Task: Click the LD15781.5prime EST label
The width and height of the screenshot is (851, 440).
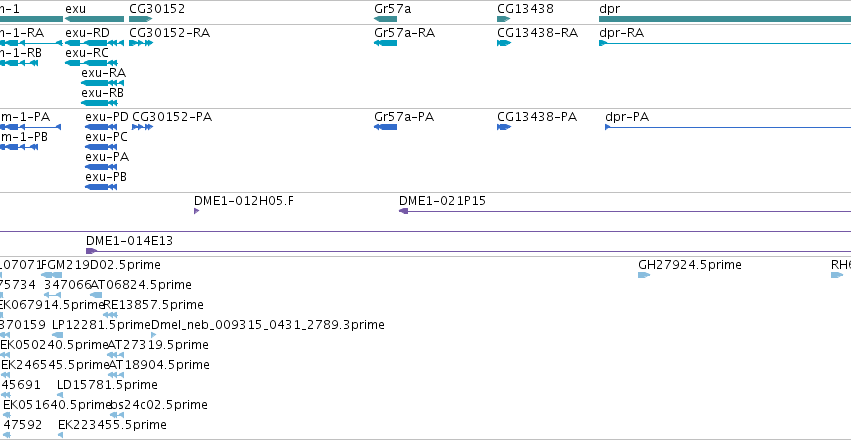Action: coord(107,385)
